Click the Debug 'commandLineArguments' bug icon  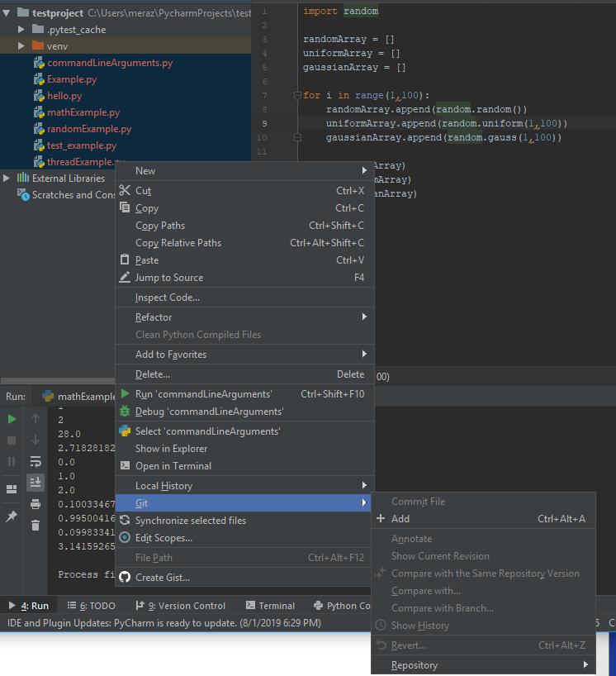[126, 412]
